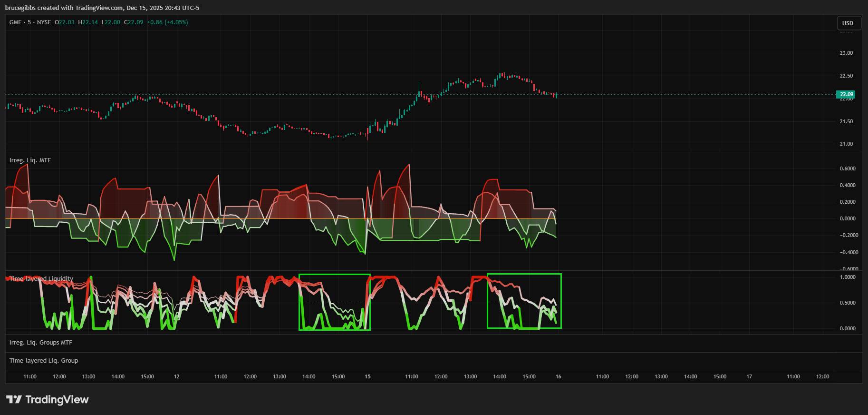
Task: Select the Time-layered Liquidity indicator label
Action: tap(41, 279)
